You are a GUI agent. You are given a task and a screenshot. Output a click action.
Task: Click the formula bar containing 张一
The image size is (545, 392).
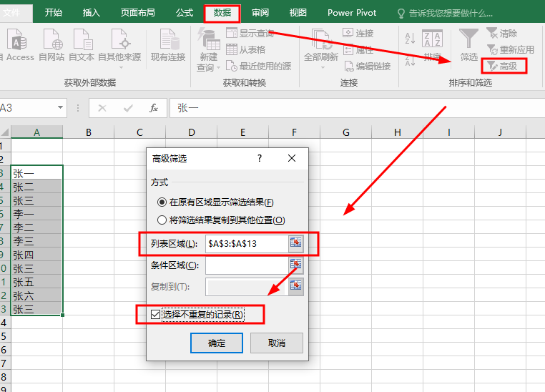(358, 108)
